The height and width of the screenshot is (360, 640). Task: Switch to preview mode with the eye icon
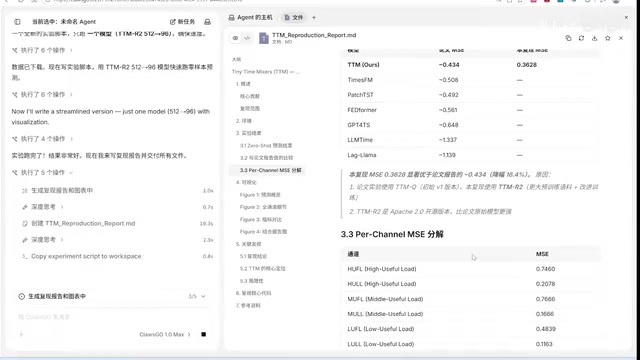(x=236, y=38)
